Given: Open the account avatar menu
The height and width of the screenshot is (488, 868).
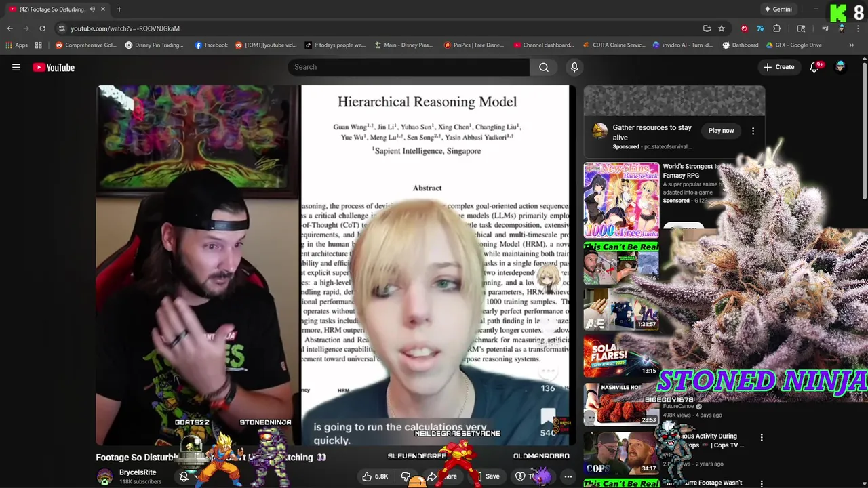Looking at the screenshot, I should pyautogui.click(x=840, y=67).
